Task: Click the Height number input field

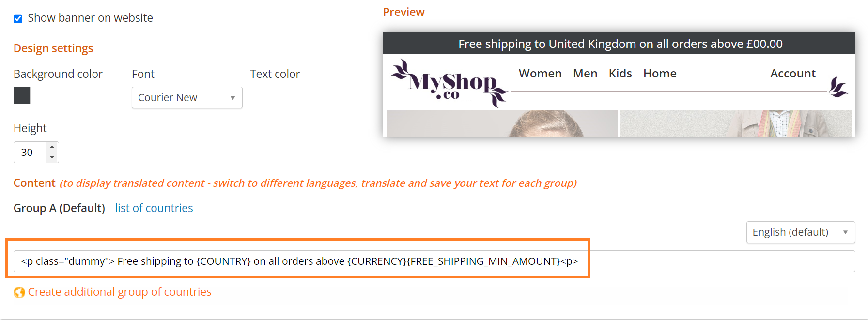Action: click(x=30, y=153)
